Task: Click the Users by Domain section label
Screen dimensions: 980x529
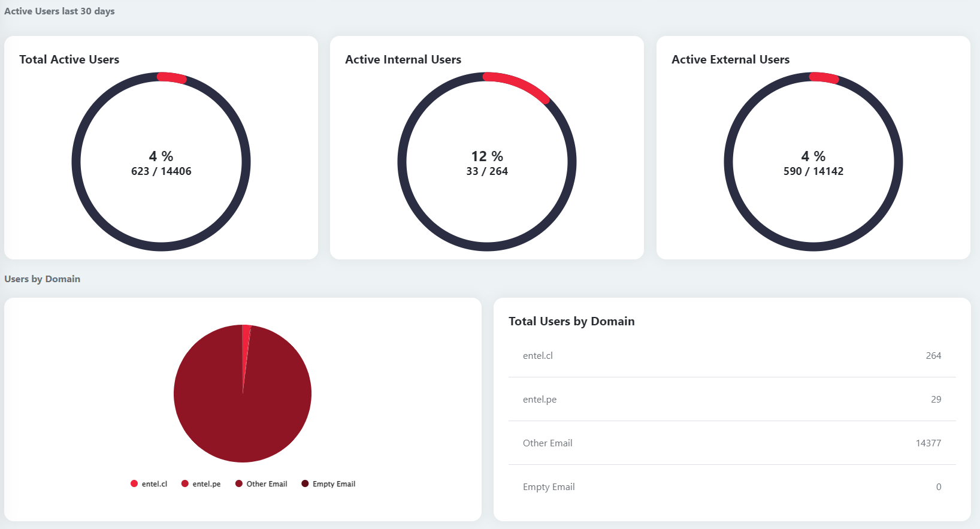Action: coord(42,279)
